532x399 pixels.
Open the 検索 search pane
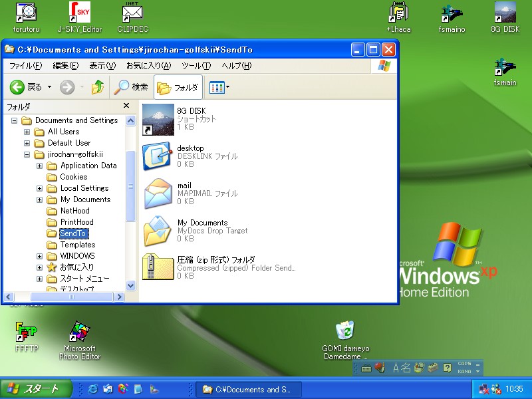point(130,87)
